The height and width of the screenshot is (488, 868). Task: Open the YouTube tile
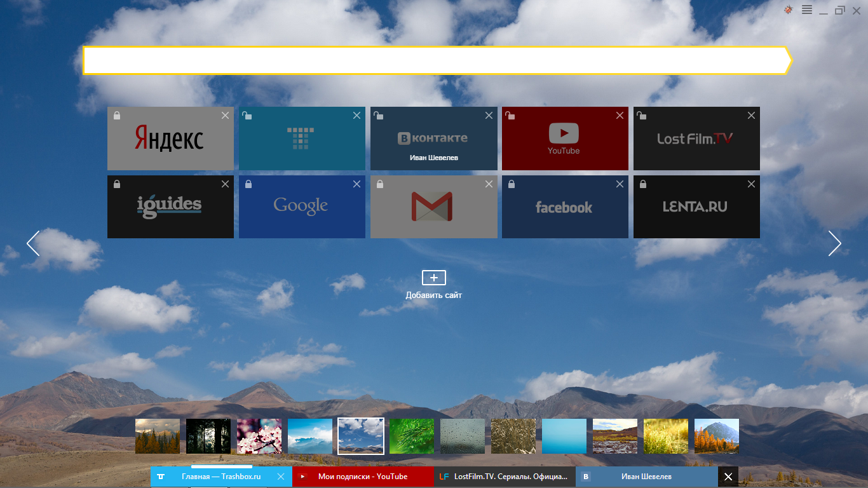coord(565,139)
